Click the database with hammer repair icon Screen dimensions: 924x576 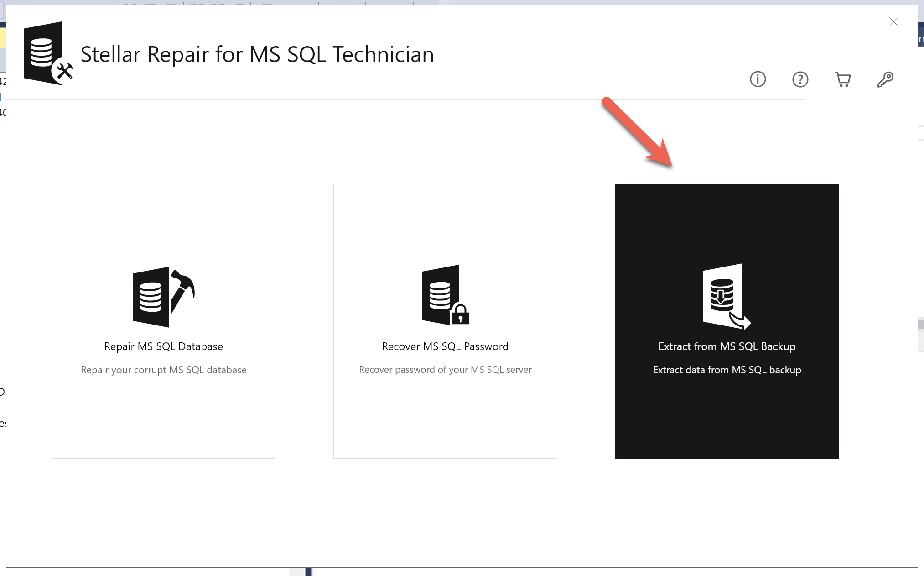pyautogui.click(x=164, y=297)
